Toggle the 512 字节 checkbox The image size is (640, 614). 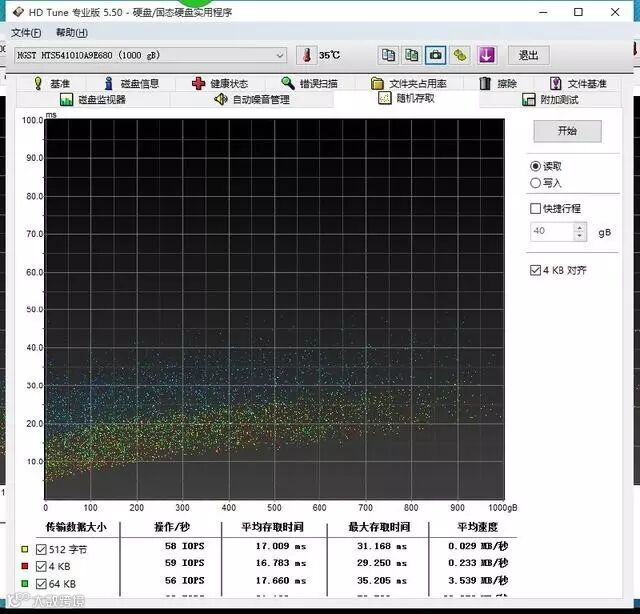[41, 549]
